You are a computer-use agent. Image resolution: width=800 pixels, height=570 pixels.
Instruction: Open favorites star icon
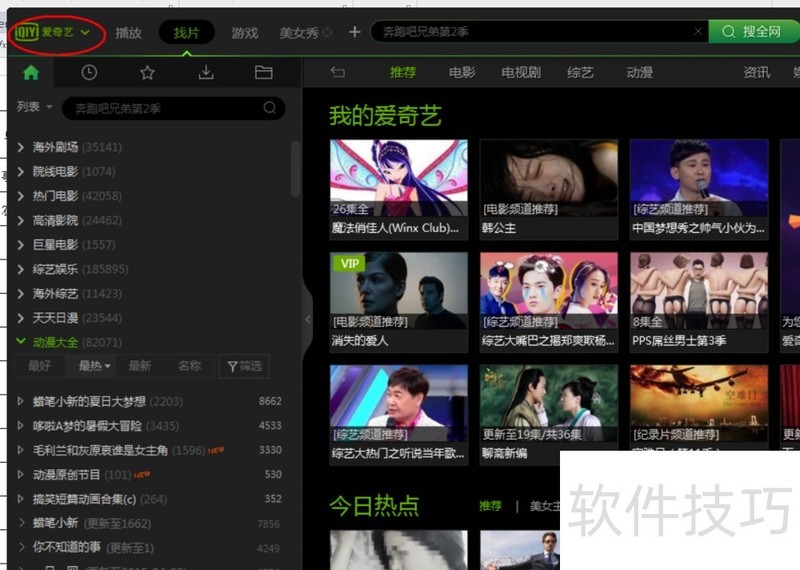(147, 72)
